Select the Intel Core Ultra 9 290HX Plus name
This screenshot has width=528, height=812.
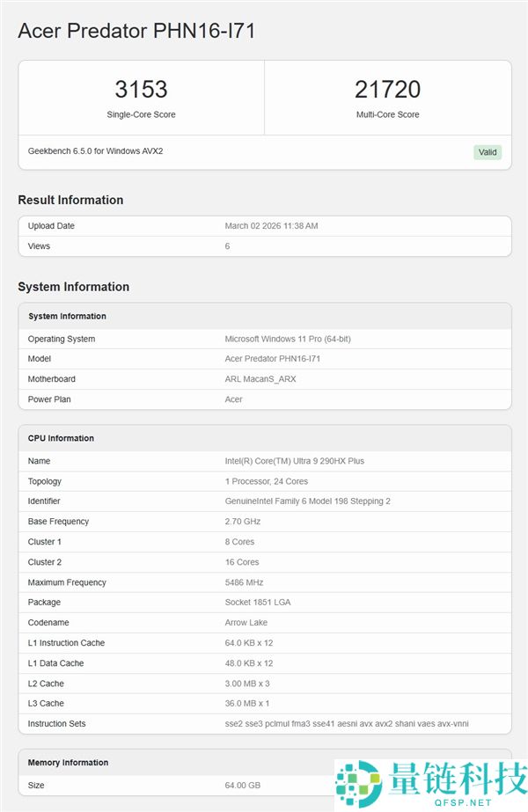pos(294,461)
